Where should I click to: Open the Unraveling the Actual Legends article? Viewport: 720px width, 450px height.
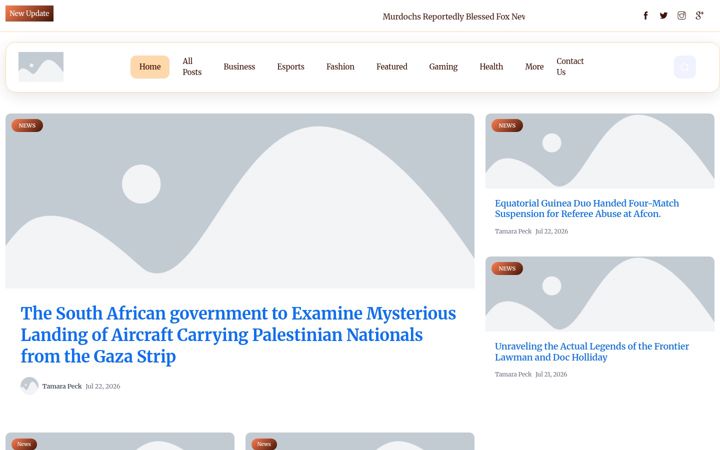[592, 352]
